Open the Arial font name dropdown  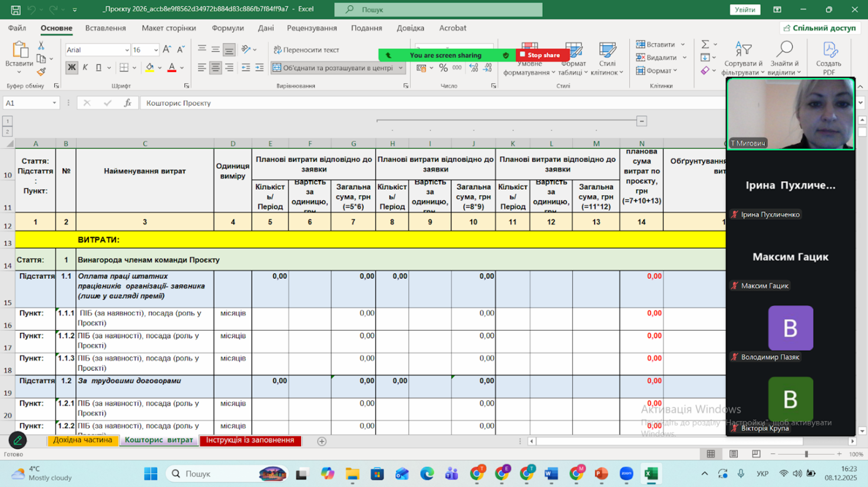[126, 50]
